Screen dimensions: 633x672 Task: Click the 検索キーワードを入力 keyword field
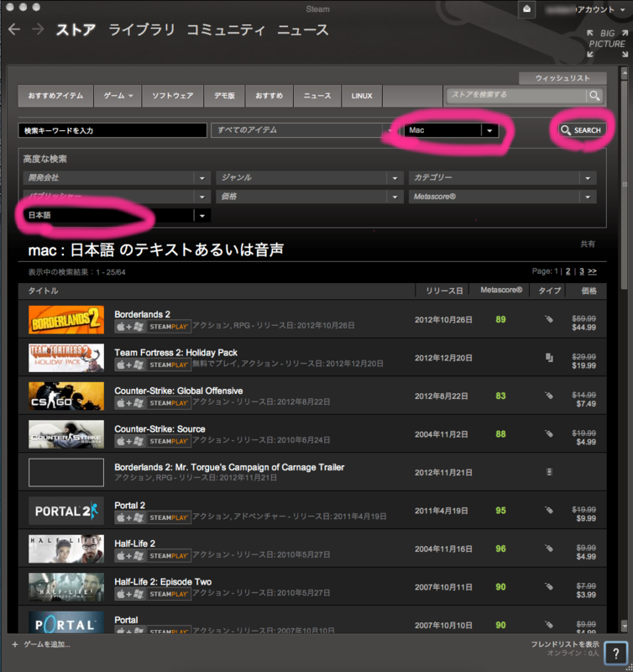click(x=112, y=130)
